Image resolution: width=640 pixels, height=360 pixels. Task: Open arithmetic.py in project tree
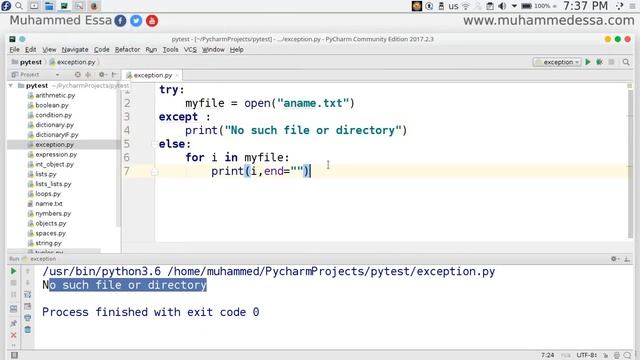tap(55, 95)
